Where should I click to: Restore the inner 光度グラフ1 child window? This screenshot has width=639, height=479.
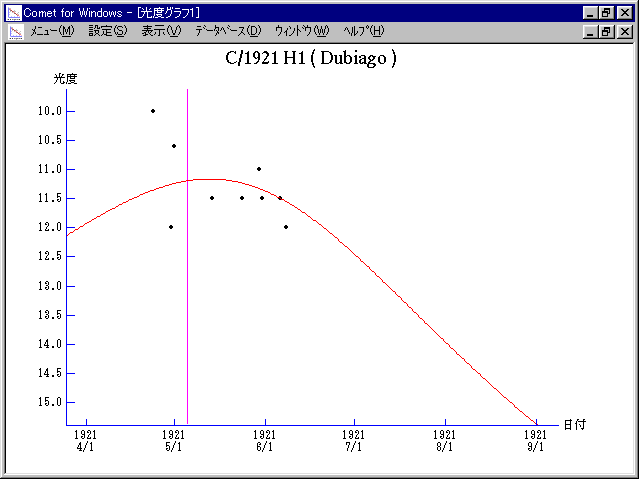click(606, 31)
